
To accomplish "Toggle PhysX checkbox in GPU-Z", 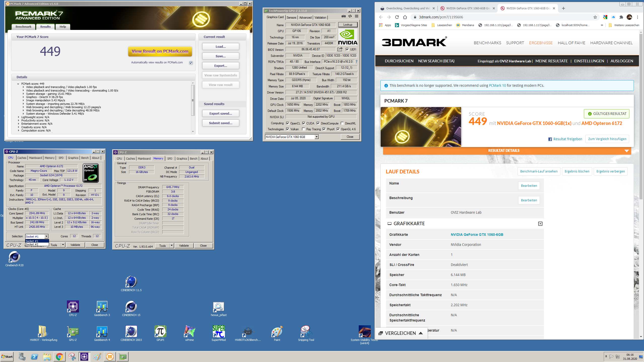I will point(324,129).
